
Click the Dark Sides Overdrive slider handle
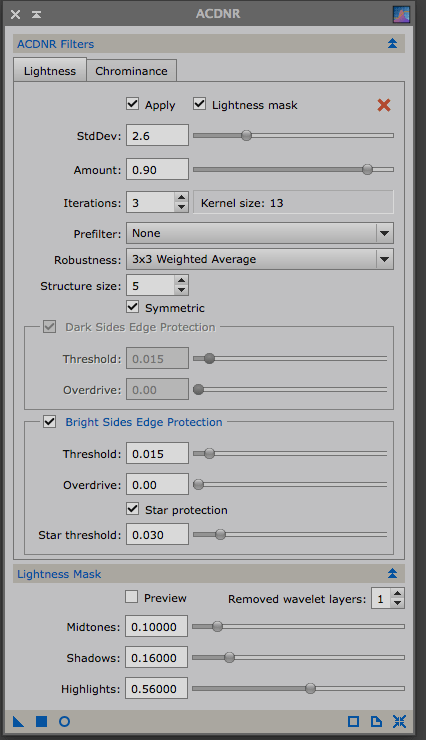click(199, 390)
